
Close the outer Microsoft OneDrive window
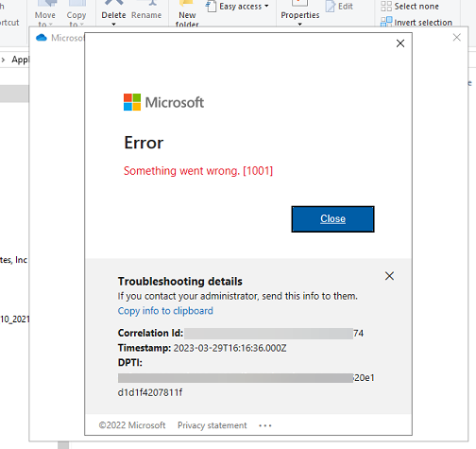456,38
